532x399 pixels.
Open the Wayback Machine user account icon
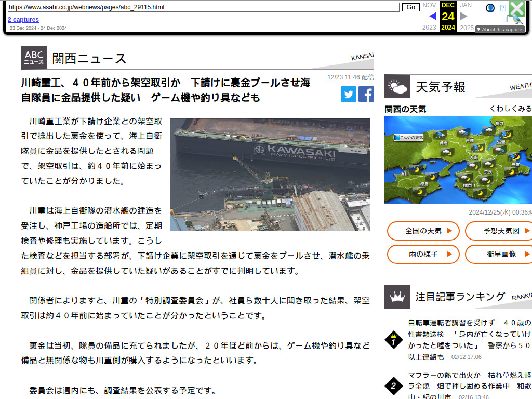coord(490,8)
